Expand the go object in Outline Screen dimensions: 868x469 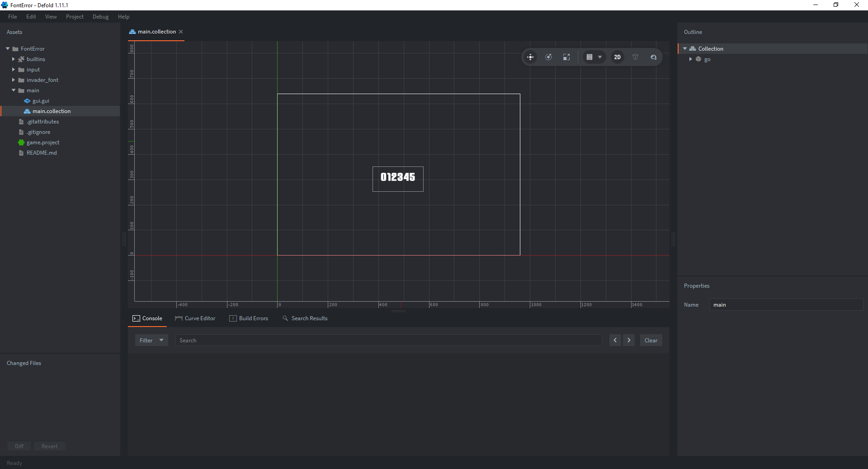pos(690,59)
